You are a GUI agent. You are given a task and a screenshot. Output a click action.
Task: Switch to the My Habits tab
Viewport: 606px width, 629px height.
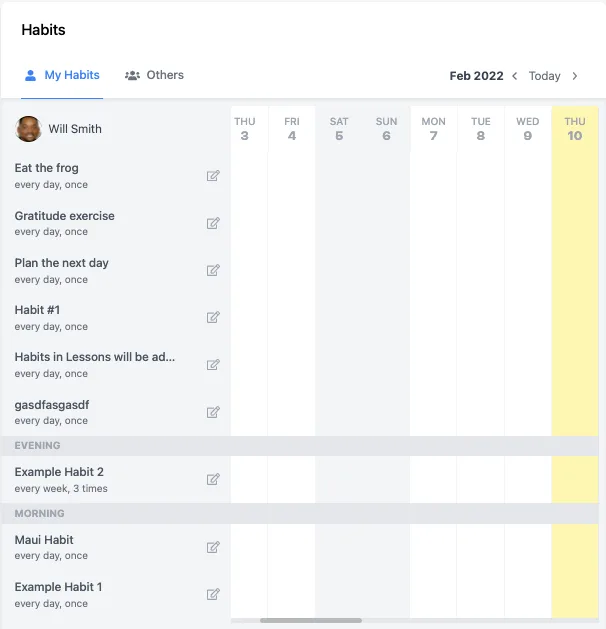coord(62,75)
